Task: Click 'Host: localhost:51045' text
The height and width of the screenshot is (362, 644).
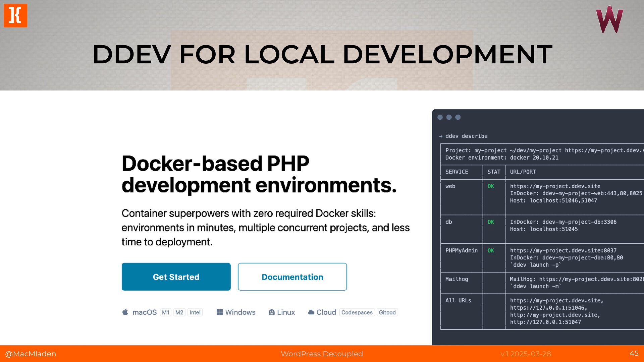Action: coord(544,229)
